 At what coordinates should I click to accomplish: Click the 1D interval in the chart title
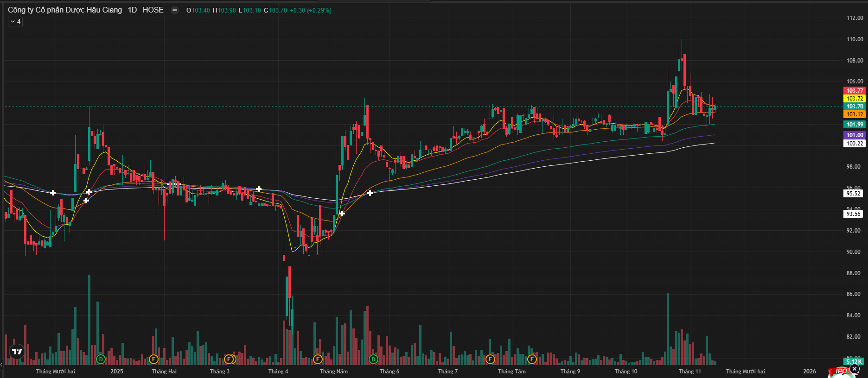pos(133,10)
